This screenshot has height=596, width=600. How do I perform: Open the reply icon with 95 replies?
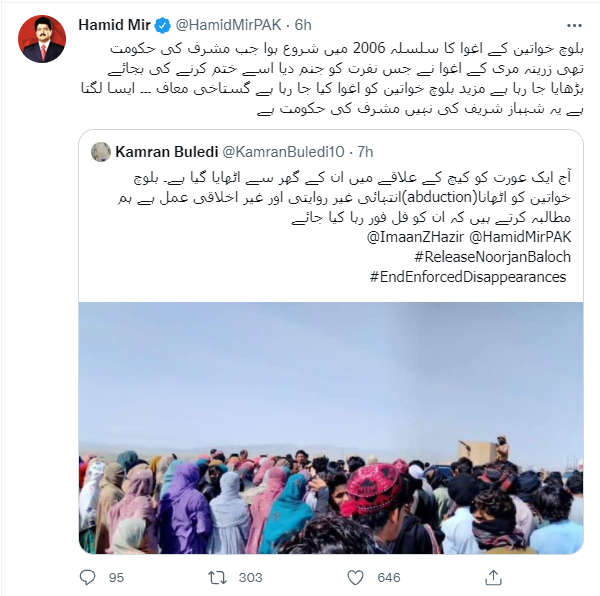pos(87,577)
